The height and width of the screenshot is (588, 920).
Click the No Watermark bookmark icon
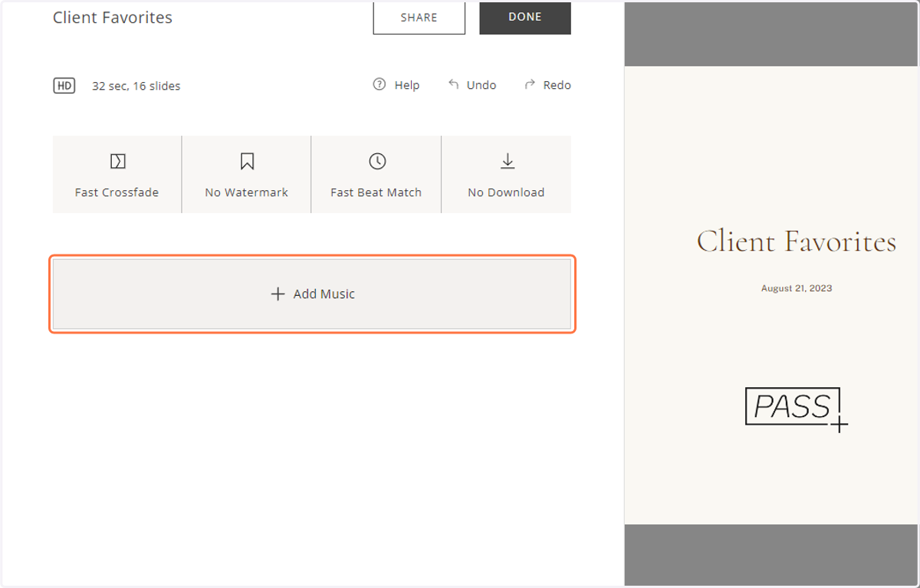coord(247,161)
